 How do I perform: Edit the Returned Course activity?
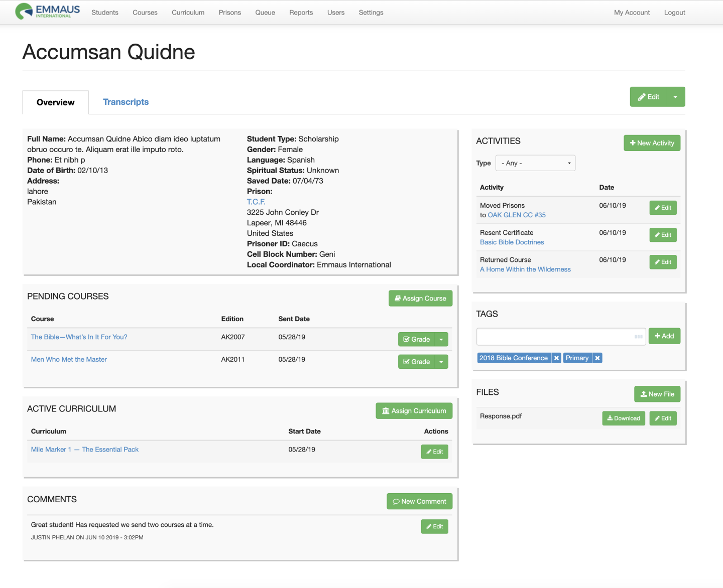coord(663,262)
